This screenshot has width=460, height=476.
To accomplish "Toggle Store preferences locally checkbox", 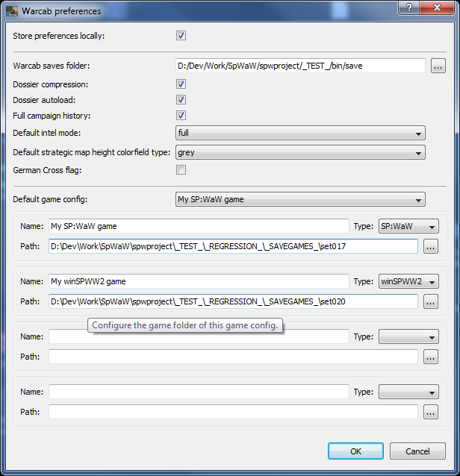I will click(x=181, y=35).
